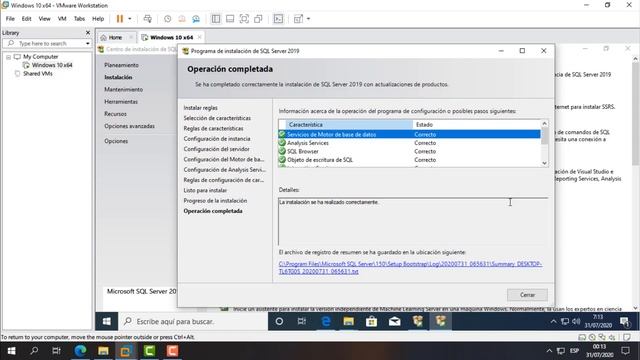Open Cortana circle icon in the guest taskbar
640x360 pixels.
pyautogui.click(x=279, y=321)
